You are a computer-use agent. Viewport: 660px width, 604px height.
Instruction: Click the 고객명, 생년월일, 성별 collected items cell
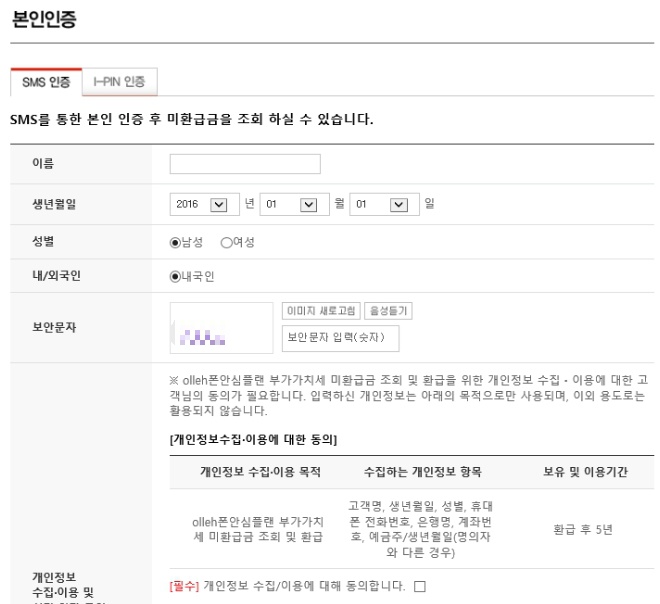point(420,529)
